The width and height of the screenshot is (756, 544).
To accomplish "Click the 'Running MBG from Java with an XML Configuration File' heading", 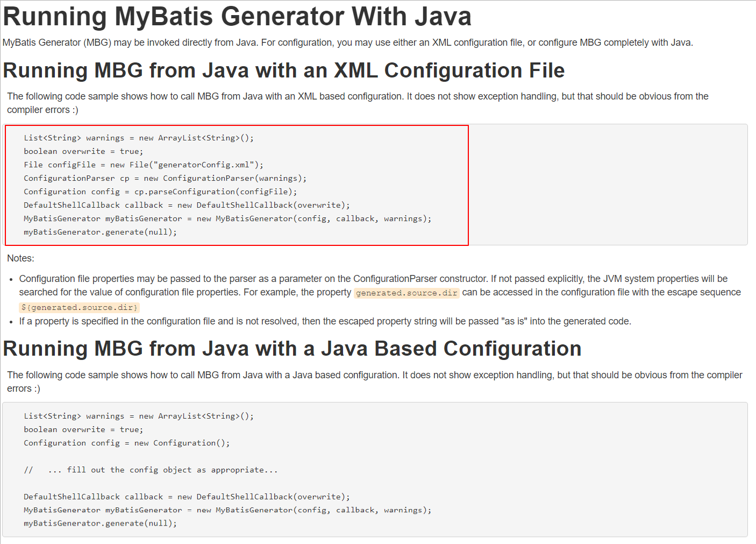I will [x=284, y=70].
